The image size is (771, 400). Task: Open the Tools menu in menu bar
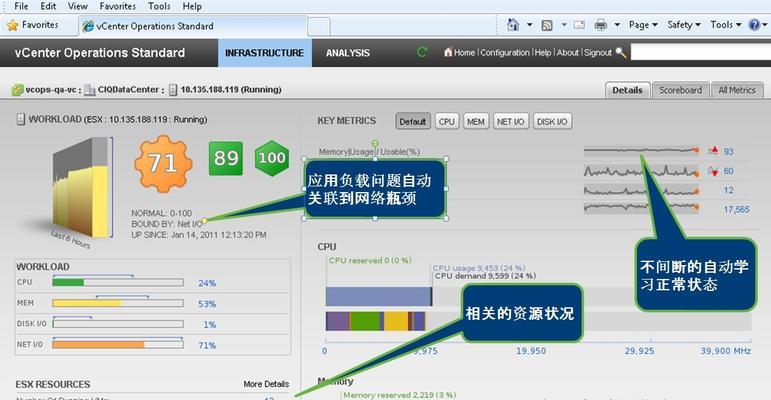pos(159,6)
